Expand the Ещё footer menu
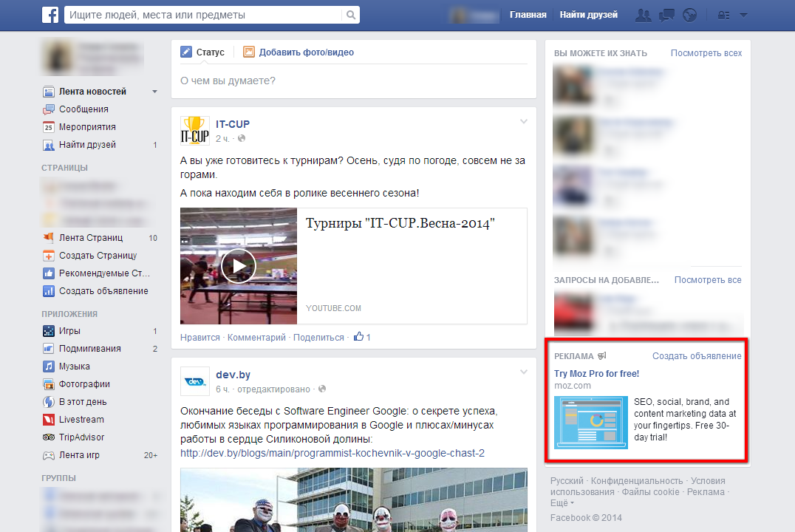Screen dimensions: 795x532 point(562,503)
